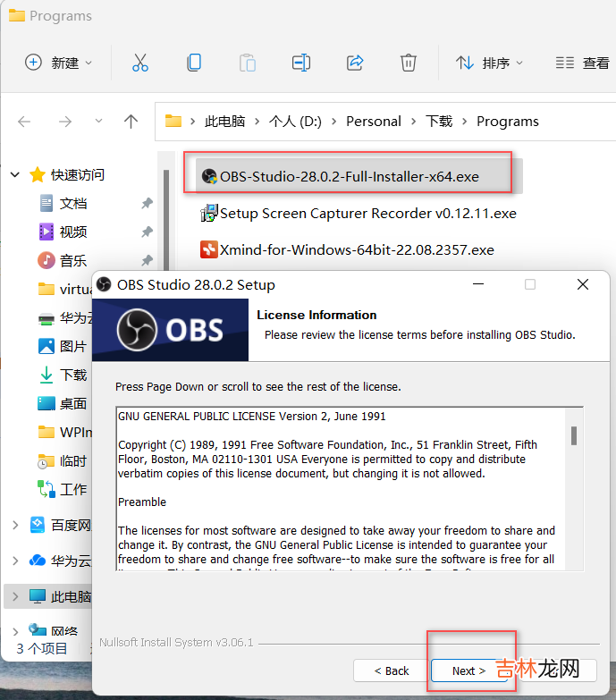Click the Back arrow navigation icon
Viewport: 616px width, 700px height.
[25, 122]
